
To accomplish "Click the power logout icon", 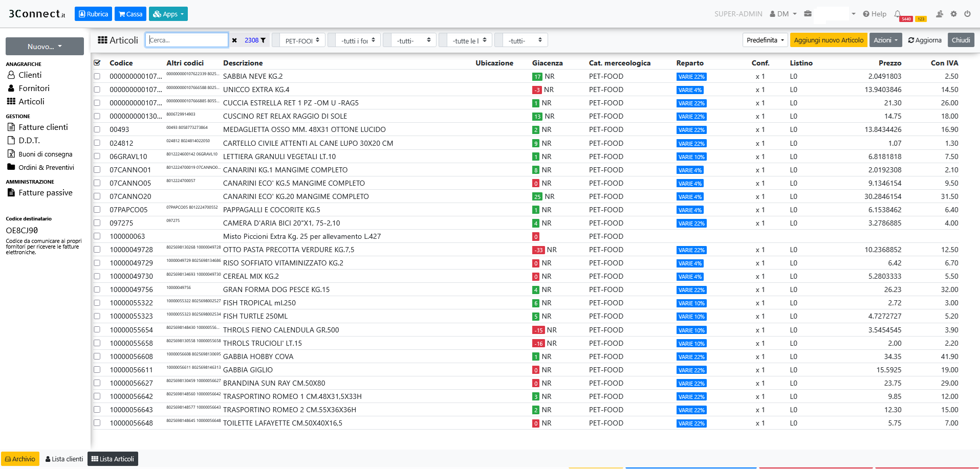I will click(967, 14).
